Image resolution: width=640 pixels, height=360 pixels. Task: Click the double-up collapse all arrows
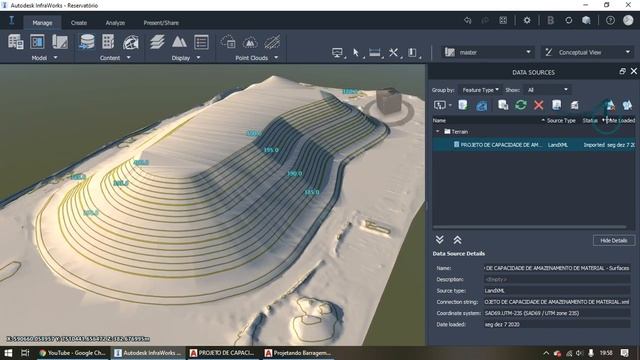tap(458, 240)
